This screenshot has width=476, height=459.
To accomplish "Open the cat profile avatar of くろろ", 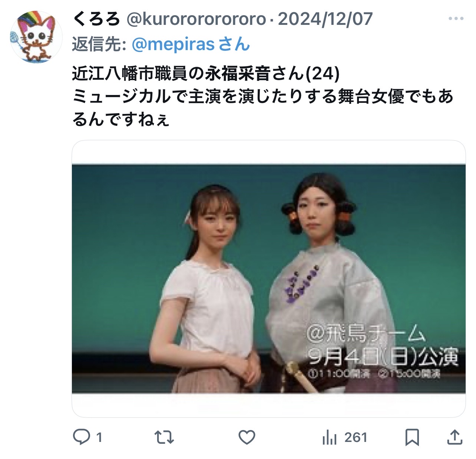I will click(36, 37).
